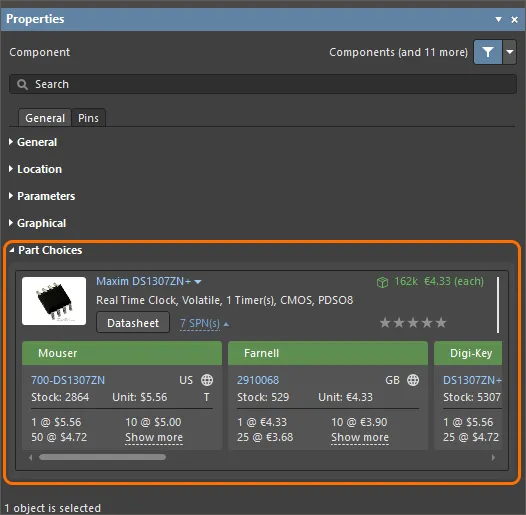526x515 pixels.
Task: Click the panel options triangle in Properties title
Action: pos(498,19)
